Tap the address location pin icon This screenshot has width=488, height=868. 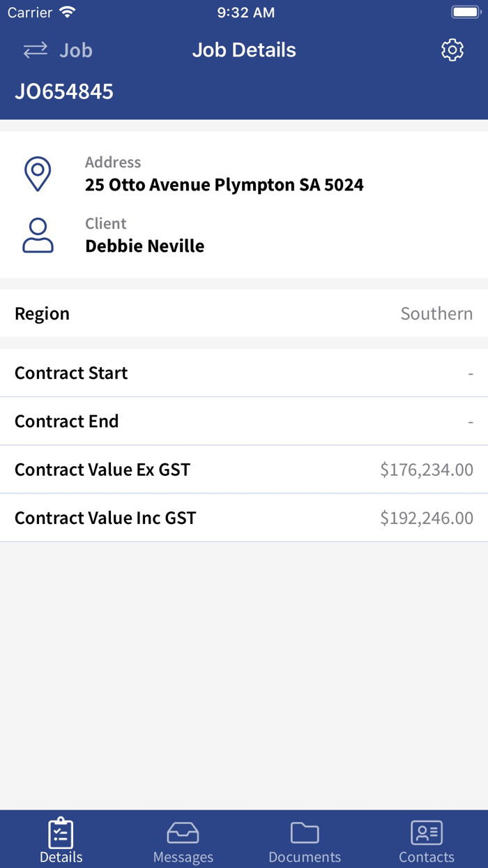pos(38,174)
